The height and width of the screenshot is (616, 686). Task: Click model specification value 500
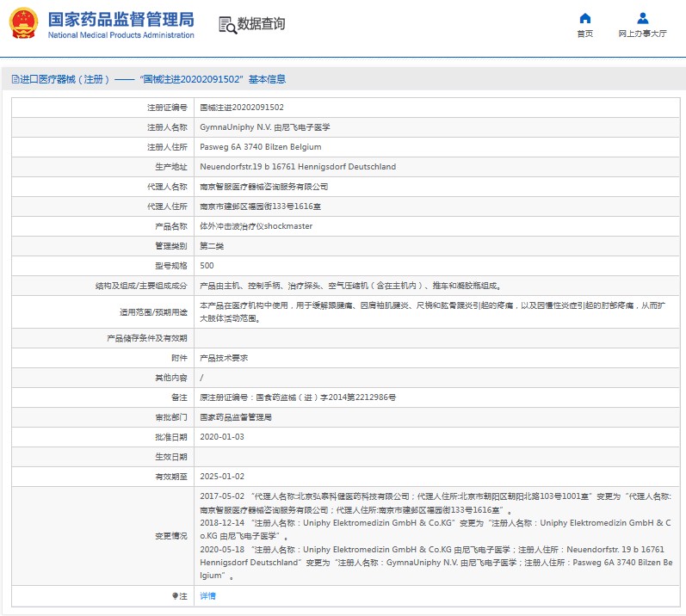point(207,266)
